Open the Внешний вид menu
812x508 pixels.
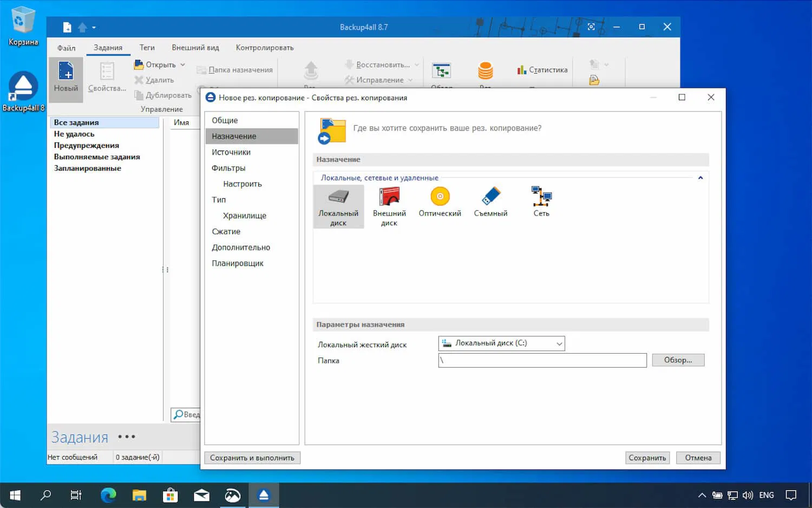tap(195, 47)
